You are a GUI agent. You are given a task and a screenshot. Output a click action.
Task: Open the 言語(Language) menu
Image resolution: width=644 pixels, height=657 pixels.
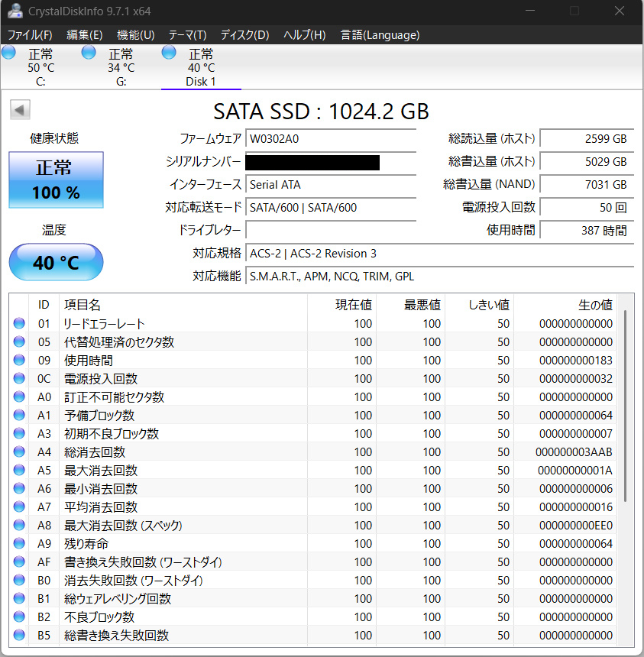380,35
